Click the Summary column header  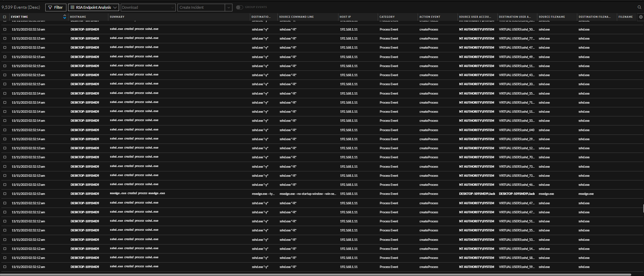point(117,17)
